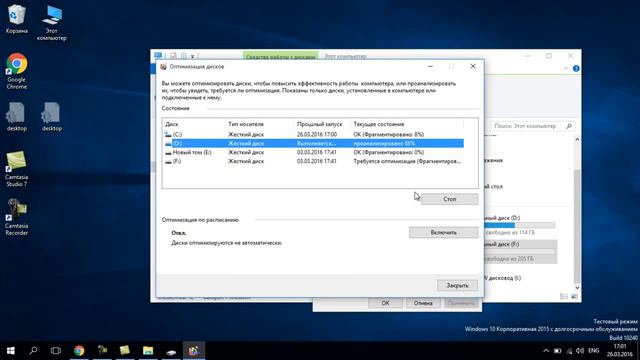Click Требуется оптимизация status cell for F:
The image size is (640, 360).
(407, 161)
